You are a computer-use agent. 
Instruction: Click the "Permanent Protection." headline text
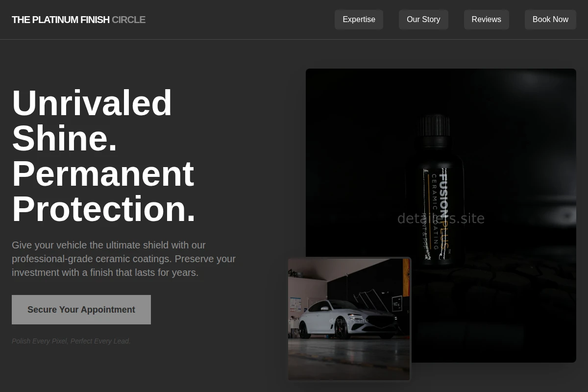pos(104,191)
